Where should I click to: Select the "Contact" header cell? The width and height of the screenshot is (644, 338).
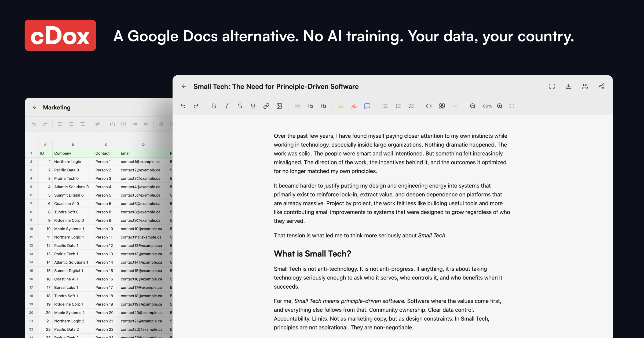coord(106,153)
